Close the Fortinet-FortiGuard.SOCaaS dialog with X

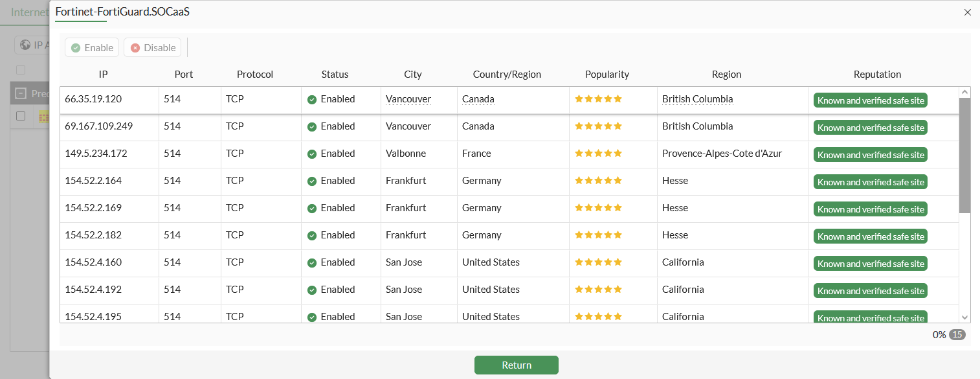tap(968, 12)
